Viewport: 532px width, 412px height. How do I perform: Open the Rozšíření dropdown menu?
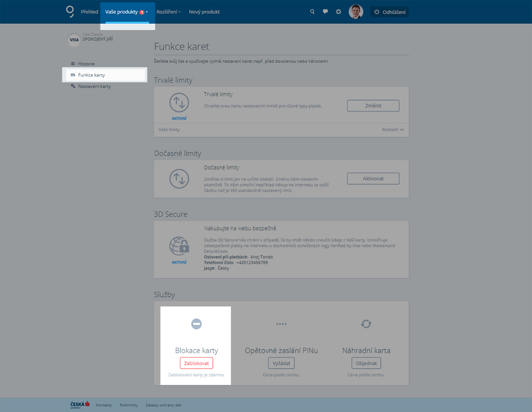(x=168, y=12)
